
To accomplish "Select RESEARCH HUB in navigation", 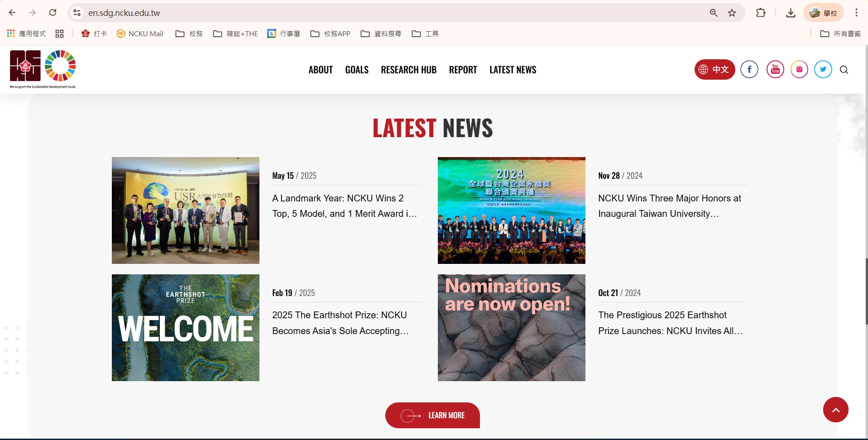I will (408, 70).
